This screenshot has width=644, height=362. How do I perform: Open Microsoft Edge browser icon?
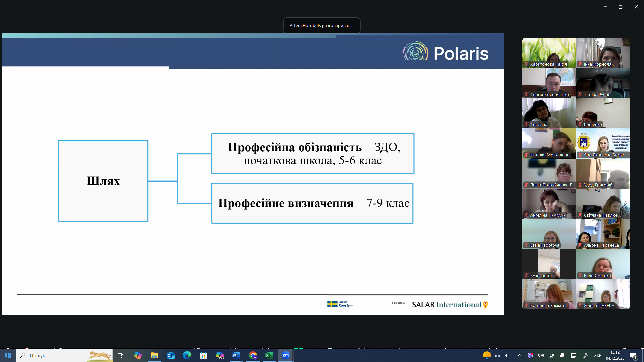(x=187, y=355)
